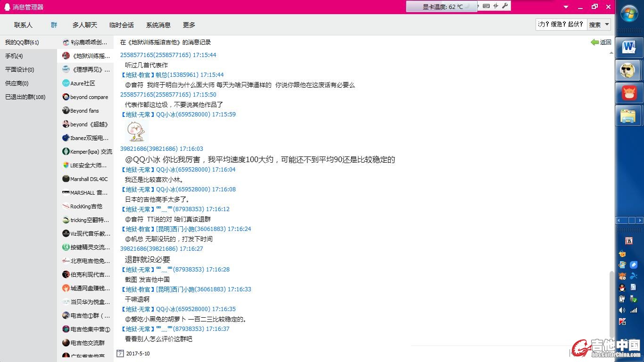This screenshot has width=644, height=362.
Task: Select 平面设计(0) category
Action: click(x=28, y=70)
